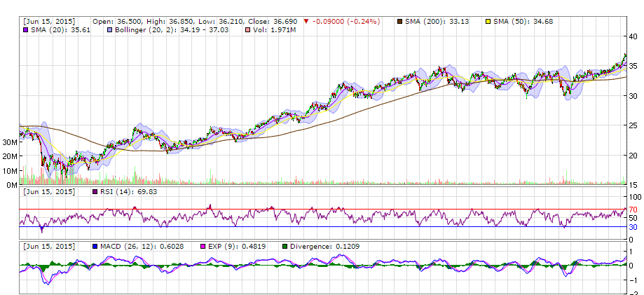Image resolution: width=644 pixels, height=295 pixels.
Task: Click the High: 36.850 value
Action: coord(169,21)
